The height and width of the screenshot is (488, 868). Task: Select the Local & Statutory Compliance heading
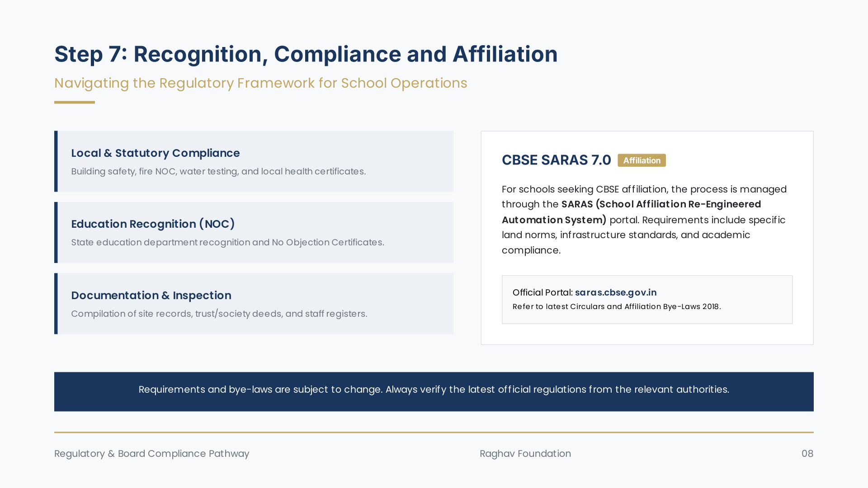156,153
